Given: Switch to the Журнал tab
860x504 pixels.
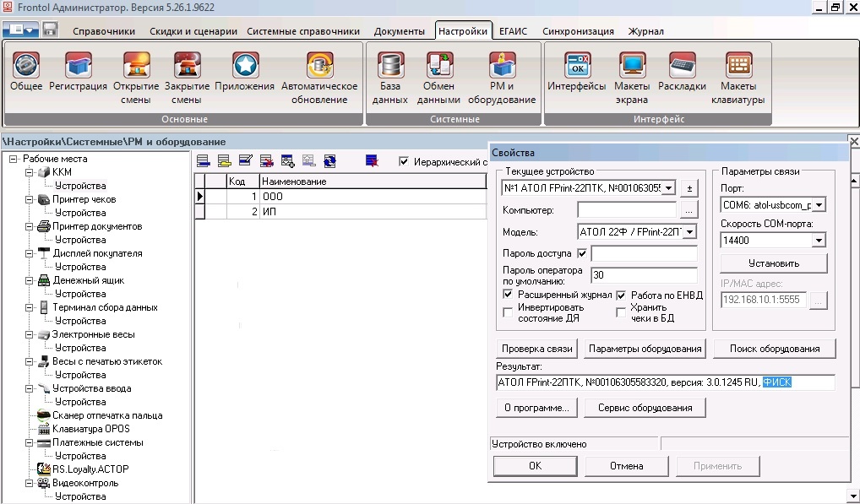Looking at the screenshot, I should coord(645,31).
